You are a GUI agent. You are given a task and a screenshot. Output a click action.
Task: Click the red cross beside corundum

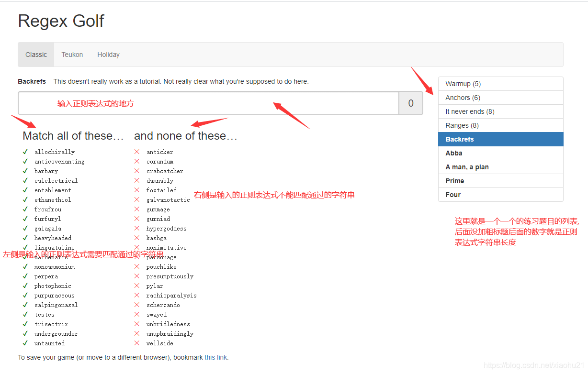[136, 161]
